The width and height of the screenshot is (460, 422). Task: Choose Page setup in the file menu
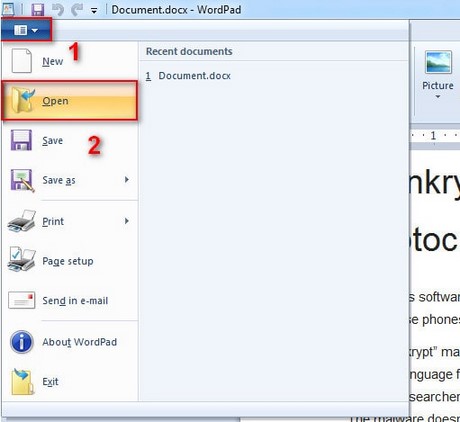click(70, 261)
